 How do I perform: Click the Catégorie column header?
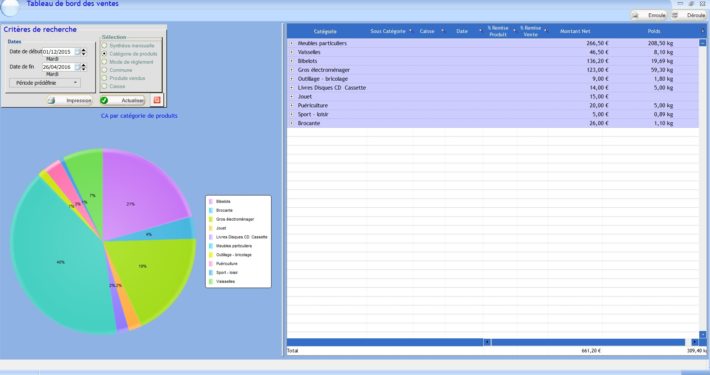pos(325,31)
